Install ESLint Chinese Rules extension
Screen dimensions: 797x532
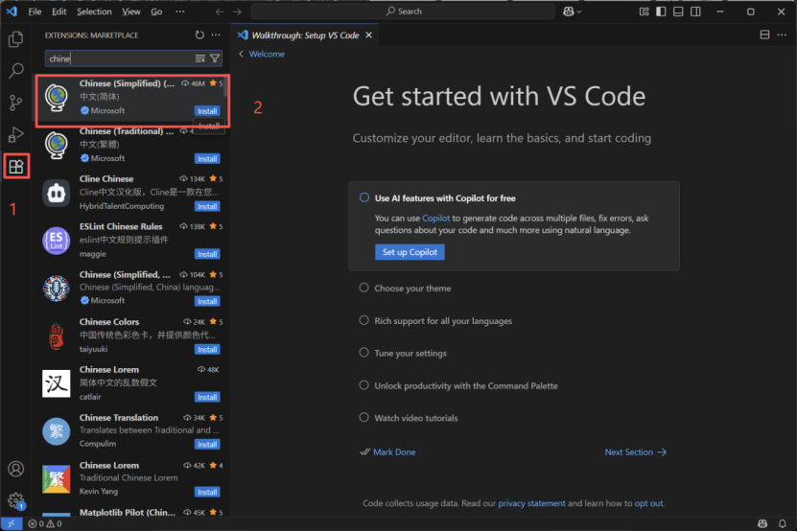[x=207, y=254]
